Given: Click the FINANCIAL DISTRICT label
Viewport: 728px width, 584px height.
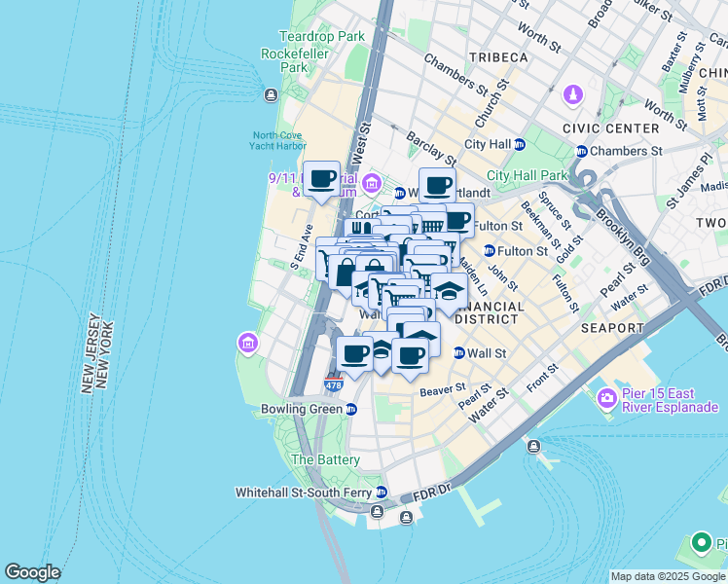Looking at the screenshot, I should (x=488, y=312).
